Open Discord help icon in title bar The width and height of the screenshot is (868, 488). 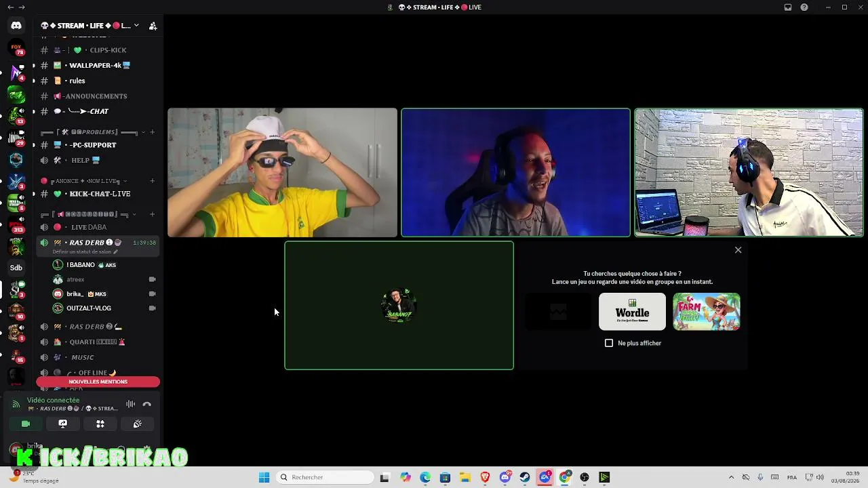[804, 7]
